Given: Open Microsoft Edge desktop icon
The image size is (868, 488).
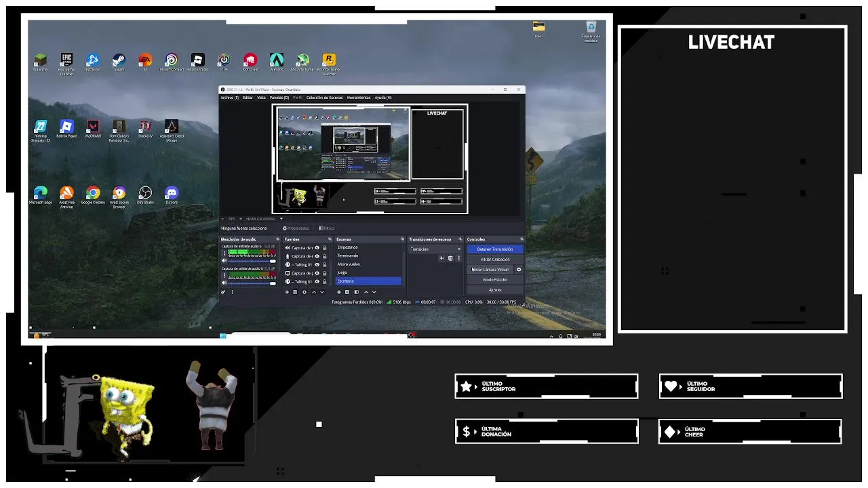Looking at the screenshot, I should point(41,196).
